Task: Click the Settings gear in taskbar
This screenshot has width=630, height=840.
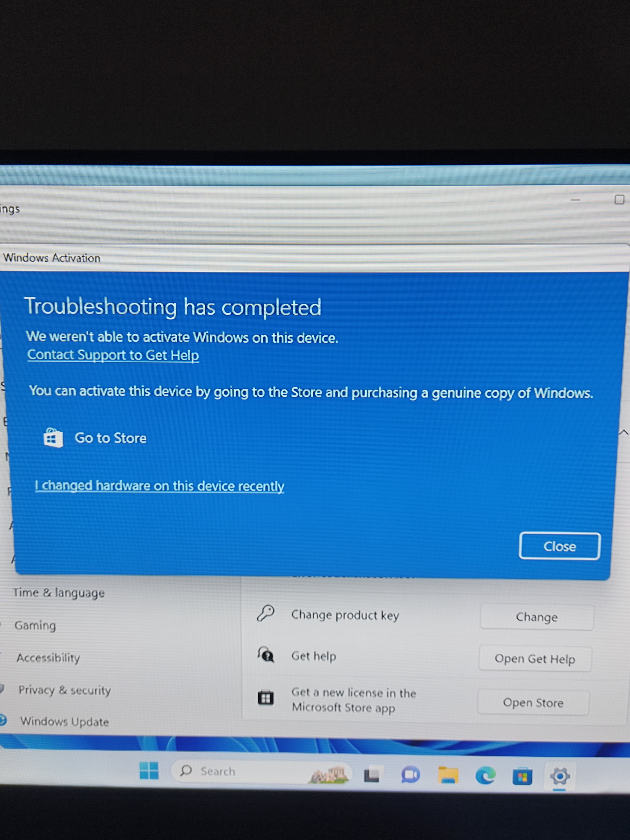Action: pos(559,776)
